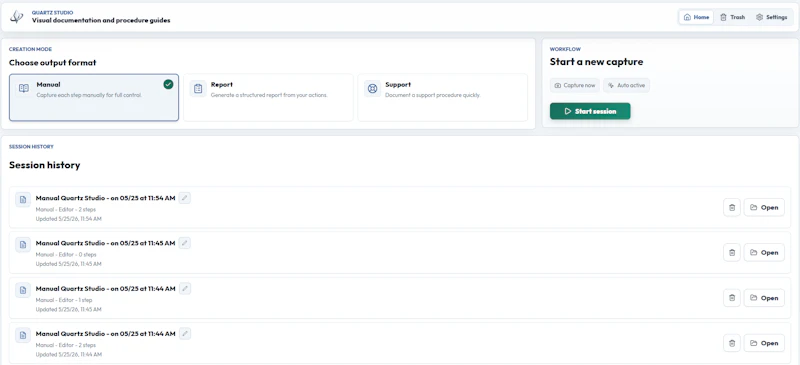
Task: Click the "Updated 5/25/26, 11:54 AM" text
Action: 69,219
